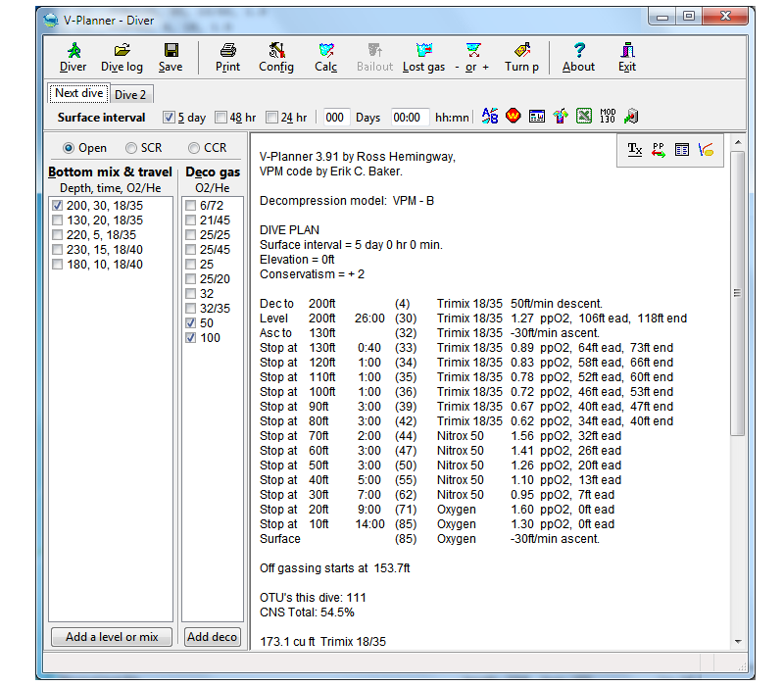
Task: Click the small window-layout icon beside the W
Action: click(x=536, y=117)
